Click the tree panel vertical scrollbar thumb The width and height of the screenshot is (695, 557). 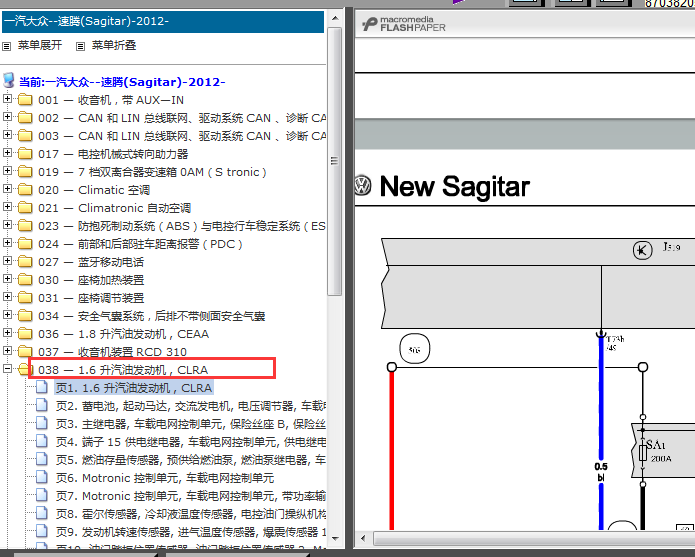335,161
